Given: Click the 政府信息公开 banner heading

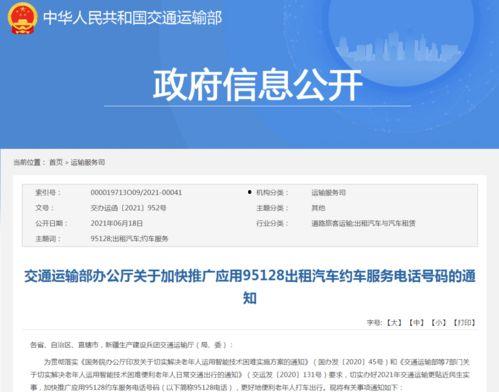Looking at the screenshot, I should click(257, 85).
